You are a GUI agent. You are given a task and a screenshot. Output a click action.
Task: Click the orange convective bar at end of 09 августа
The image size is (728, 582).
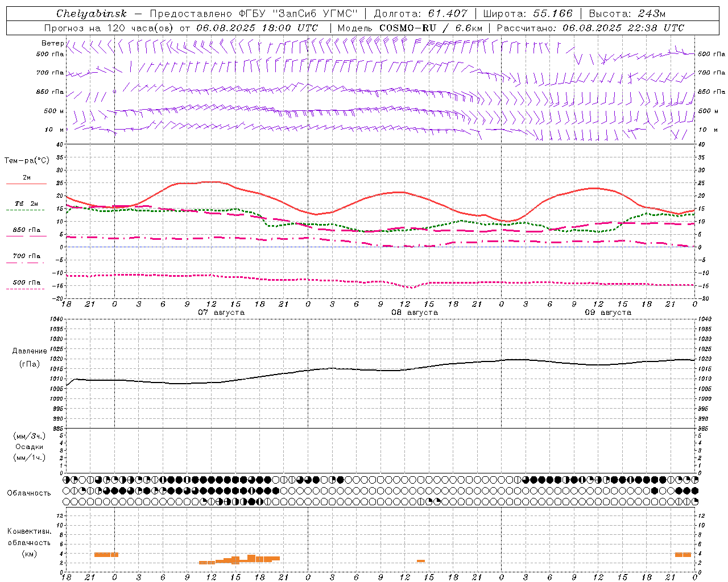683,555
